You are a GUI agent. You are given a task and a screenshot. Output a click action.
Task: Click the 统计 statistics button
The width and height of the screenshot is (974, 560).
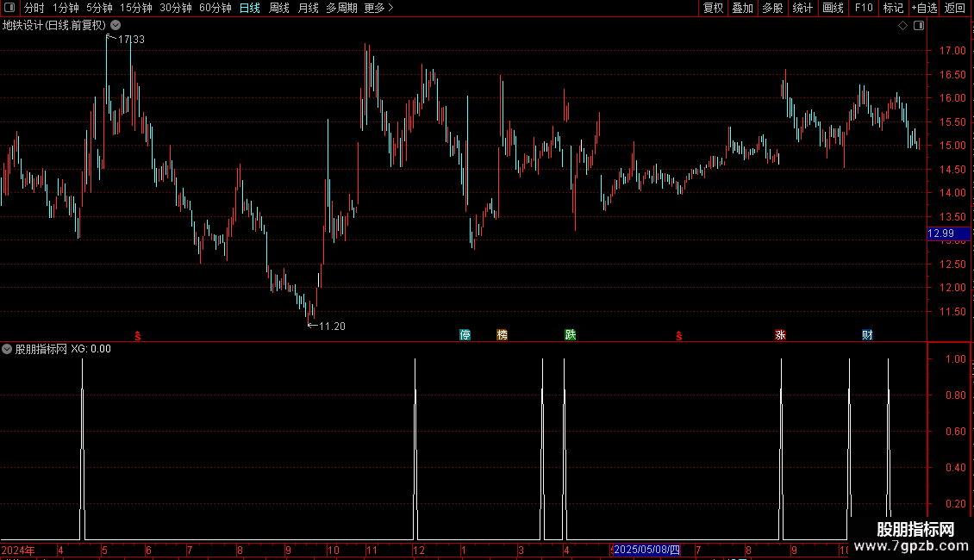click(x=802, y=8)
